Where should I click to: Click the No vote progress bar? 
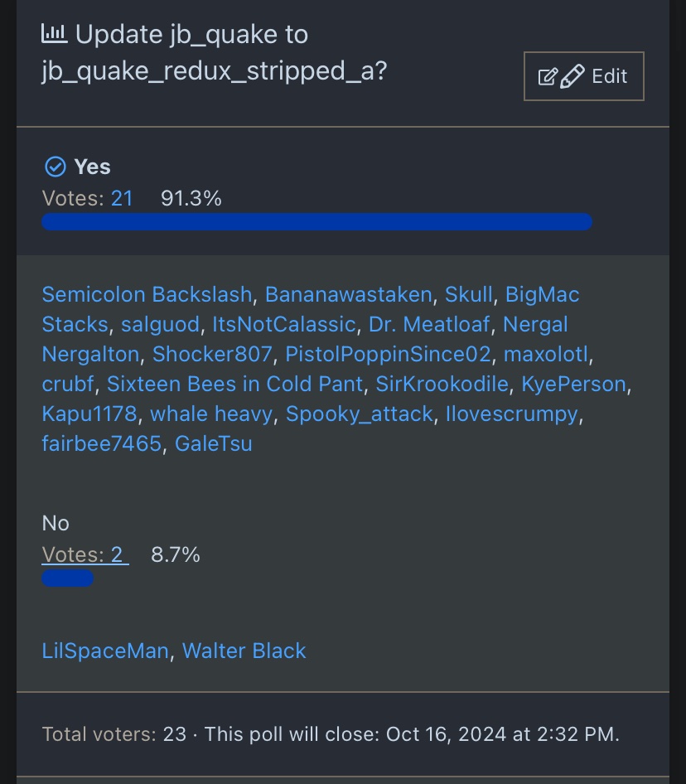click(x=67, y=578)
